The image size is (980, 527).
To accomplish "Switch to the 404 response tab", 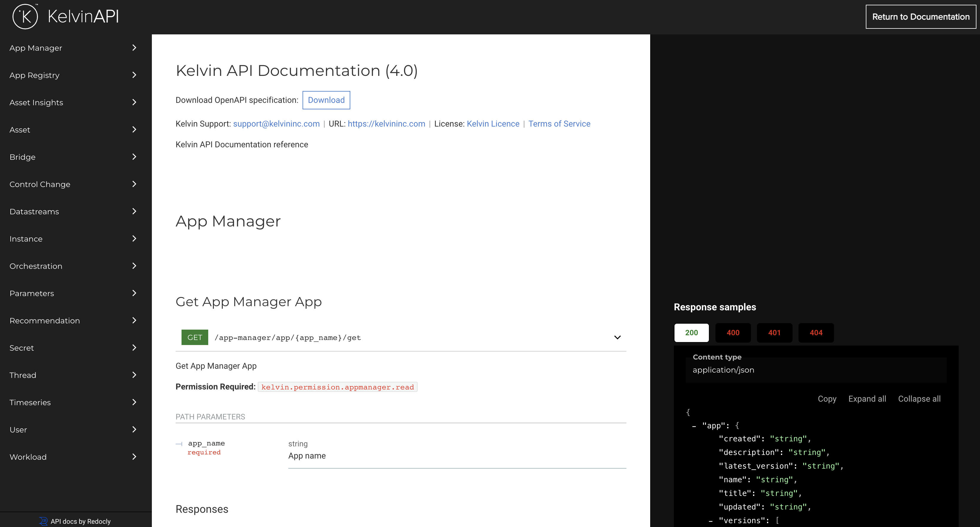I will pos(816,333).
